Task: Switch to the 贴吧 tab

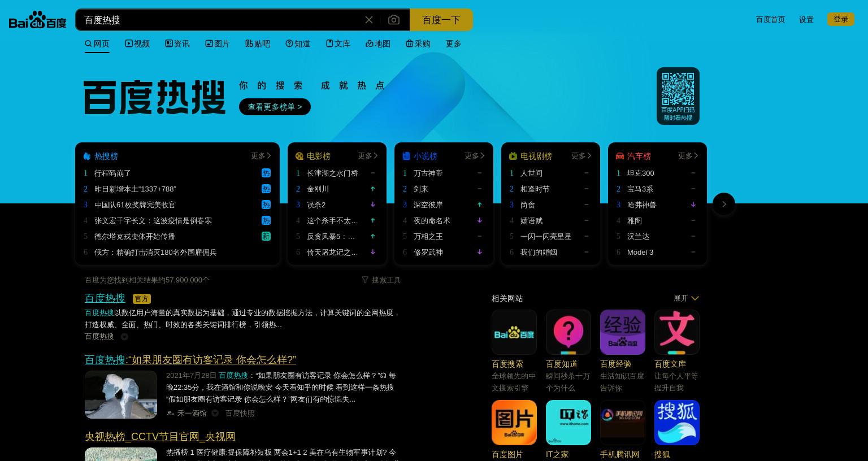Action: coord(258,44)
